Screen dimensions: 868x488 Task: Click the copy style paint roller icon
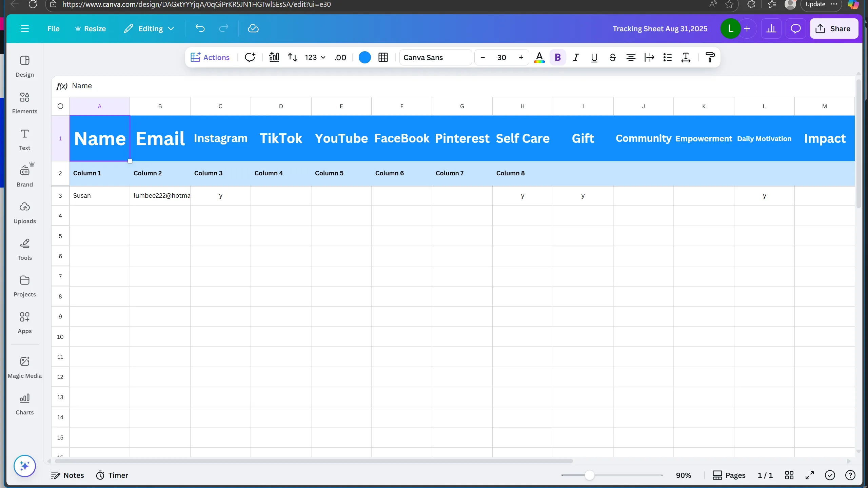tap(710, 57)
